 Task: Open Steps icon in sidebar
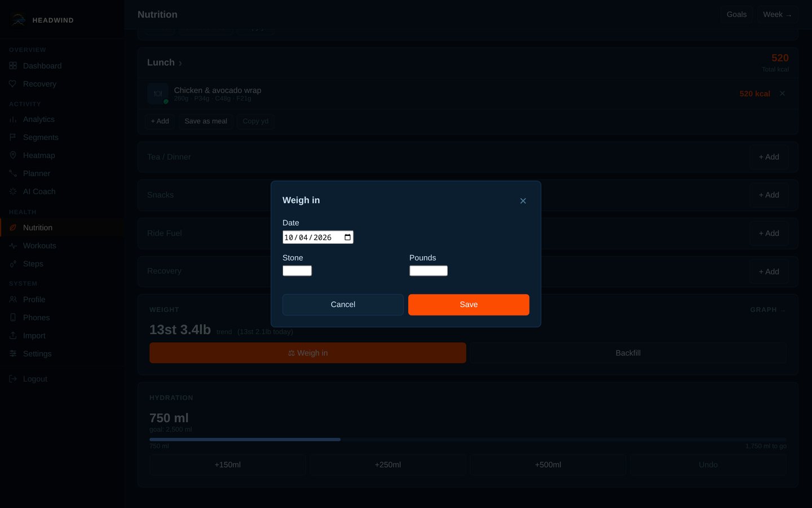pos(13,264)
